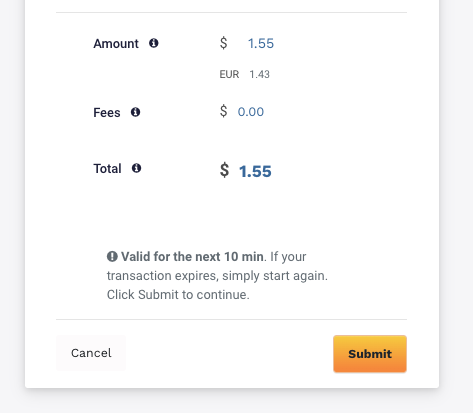This screenshot has height=413, width=473.
Task: Click the info icon next to Amount
Action: point(154,43)
